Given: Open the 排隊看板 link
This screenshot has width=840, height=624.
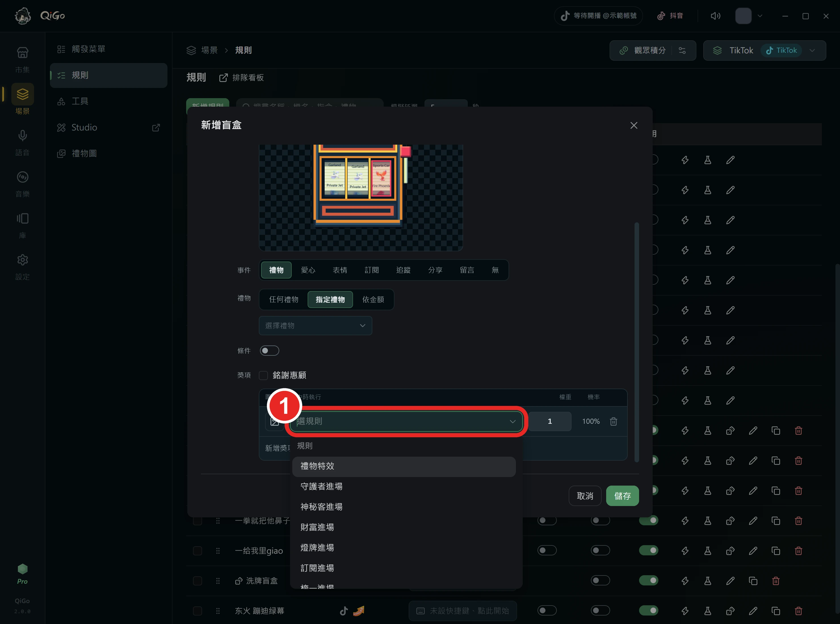Looking at the screenshot, I should click(241, 77).
